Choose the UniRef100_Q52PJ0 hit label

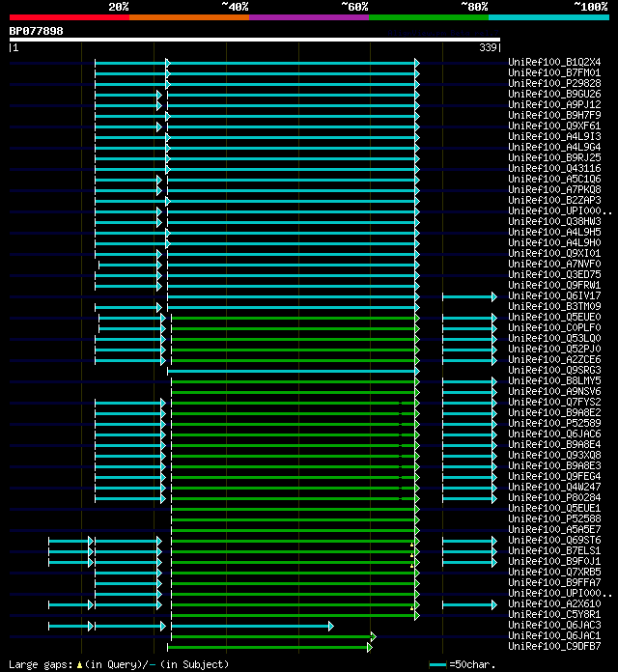(554, 349)
